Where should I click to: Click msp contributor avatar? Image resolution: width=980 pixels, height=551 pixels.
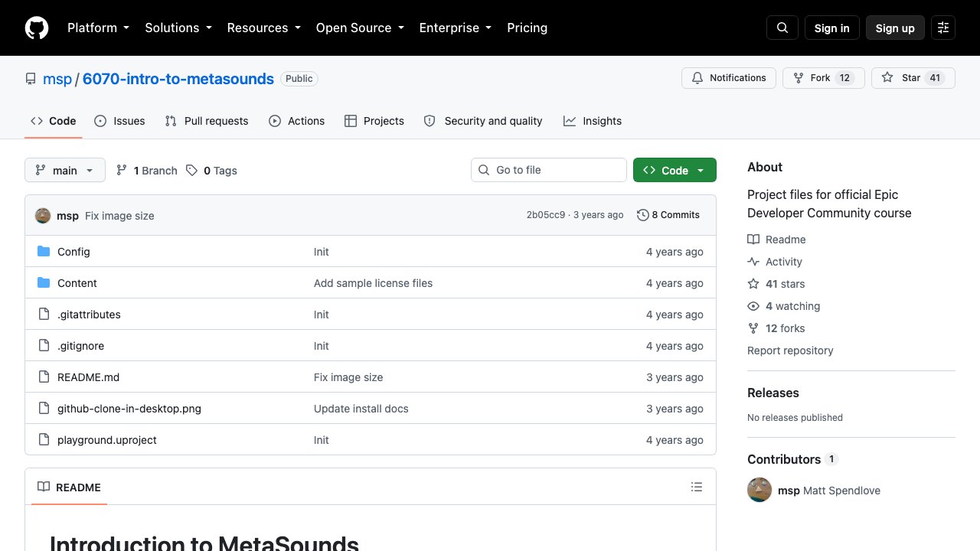click(759, 490)
